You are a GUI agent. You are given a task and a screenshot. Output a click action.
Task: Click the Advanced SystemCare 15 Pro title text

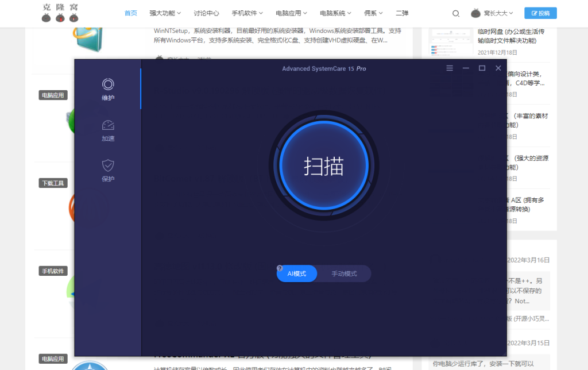click(x=324, y=68)
